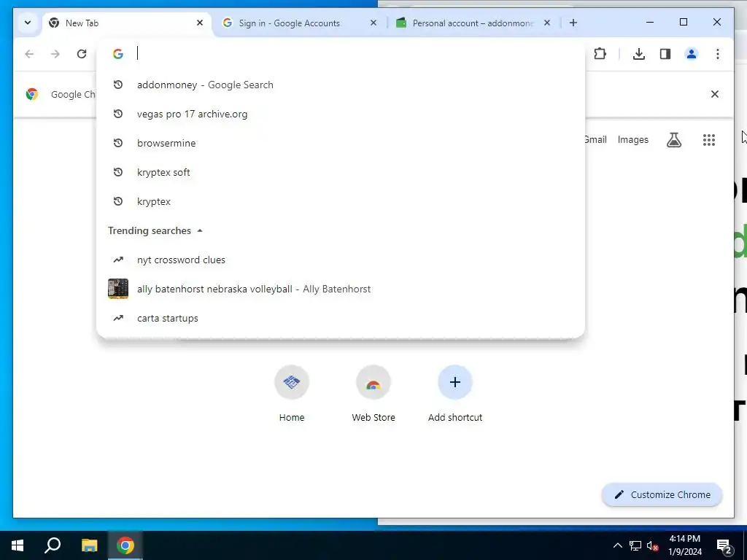Go back with the back arrow

coord(29,54)
